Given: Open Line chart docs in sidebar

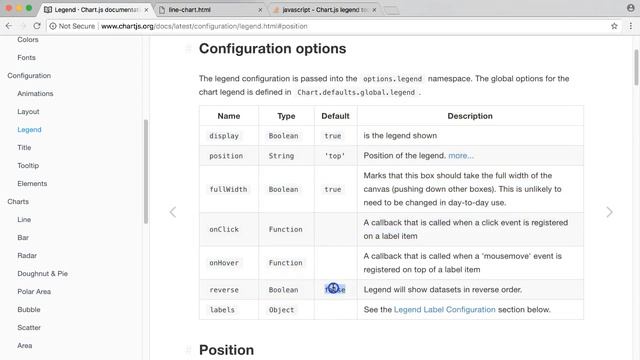Looking at the screenshot, I should pyautogui.click(x=24, y=219).
